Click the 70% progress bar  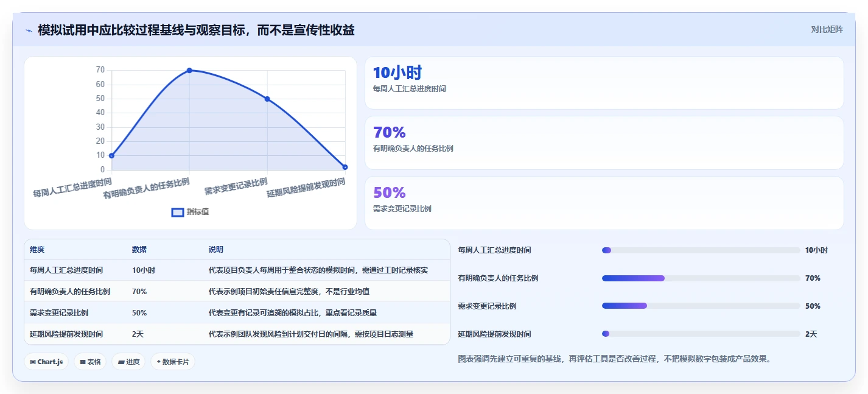coord(701,278)
